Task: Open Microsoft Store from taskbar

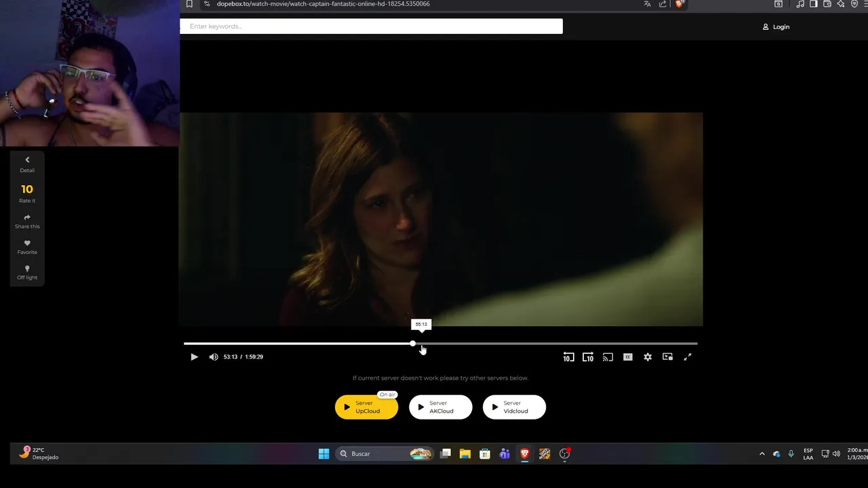Action: click(x=485, y=454)
